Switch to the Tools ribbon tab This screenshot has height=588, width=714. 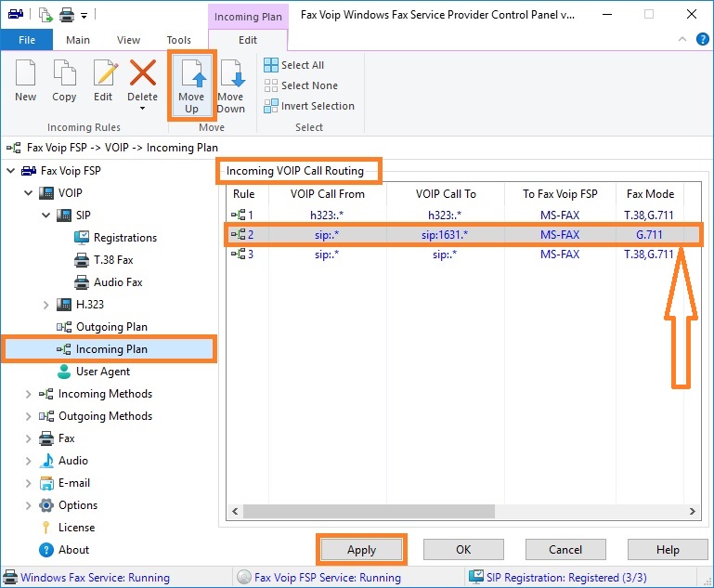[x=178, y=40]
